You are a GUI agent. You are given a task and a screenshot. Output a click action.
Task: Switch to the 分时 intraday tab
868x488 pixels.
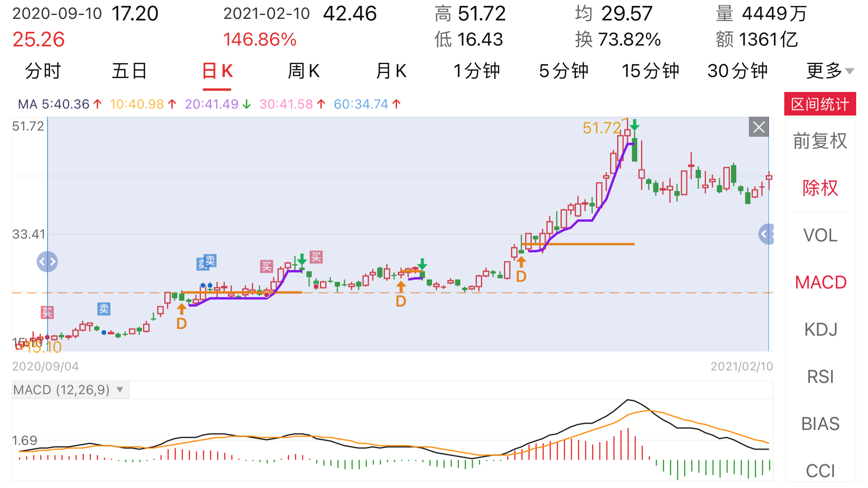pos(43,71)
